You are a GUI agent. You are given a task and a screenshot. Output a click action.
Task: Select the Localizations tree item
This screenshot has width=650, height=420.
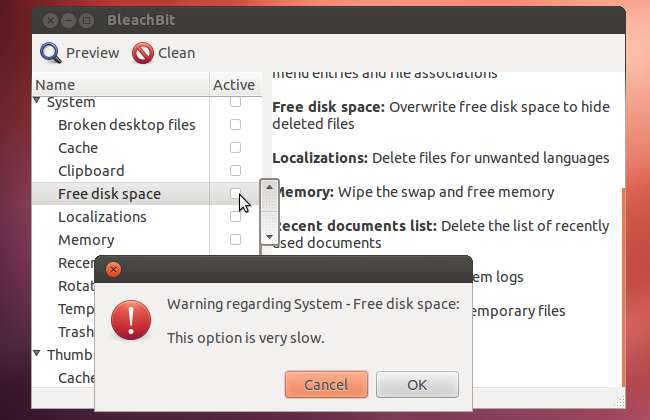point(102,217)
